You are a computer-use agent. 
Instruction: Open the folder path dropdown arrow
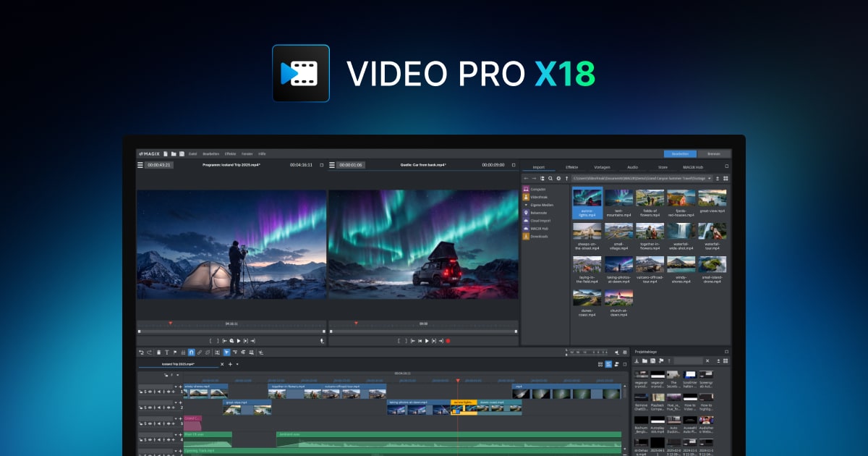click(x=710, y=178)
